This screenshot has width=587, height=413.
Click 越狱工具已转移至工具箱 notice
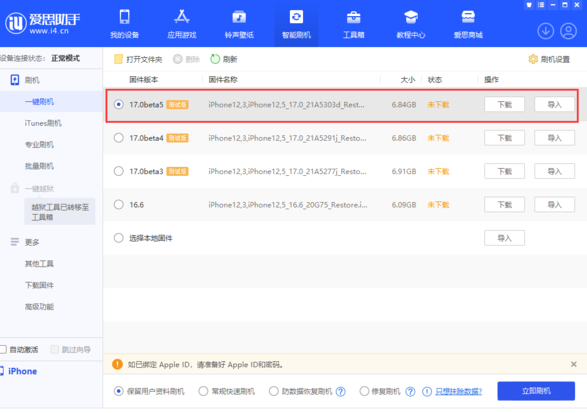coord(60,212)
